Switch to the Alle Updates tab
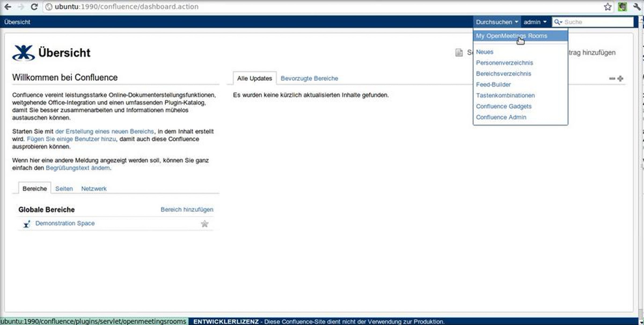644x325 pixels. [x=254, y=78]
